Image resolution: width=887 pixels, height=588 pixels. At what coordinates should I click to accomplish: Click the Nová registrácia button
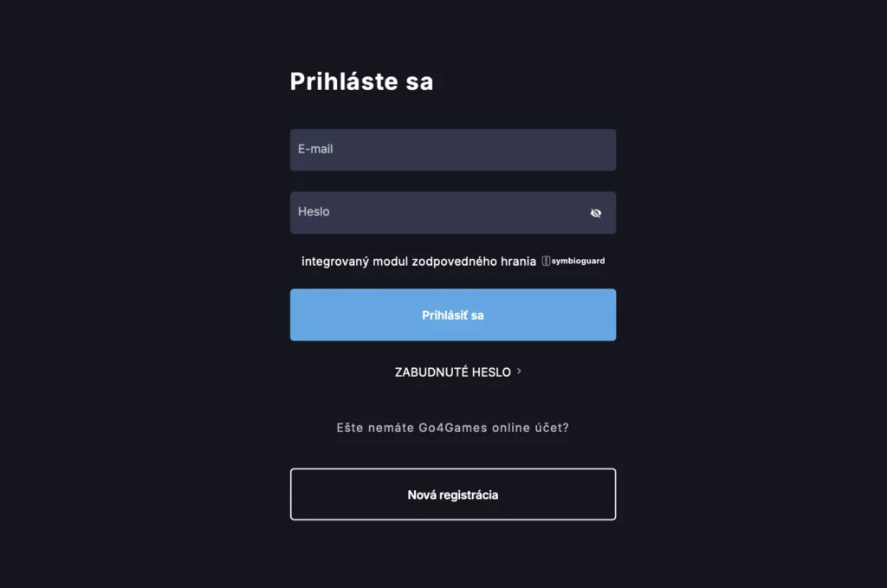coord(452,494)
